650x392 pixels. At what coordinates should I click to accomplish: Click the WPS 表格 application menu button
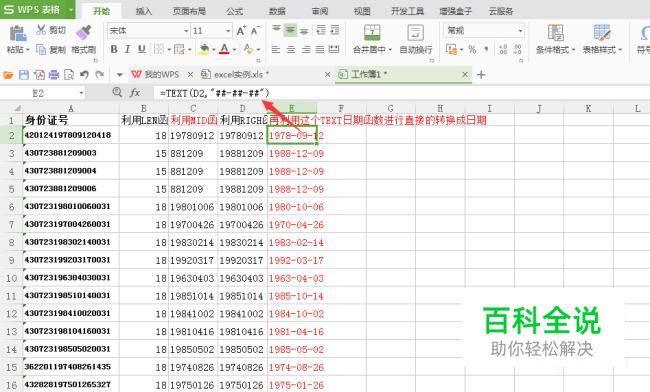[38, 9]
